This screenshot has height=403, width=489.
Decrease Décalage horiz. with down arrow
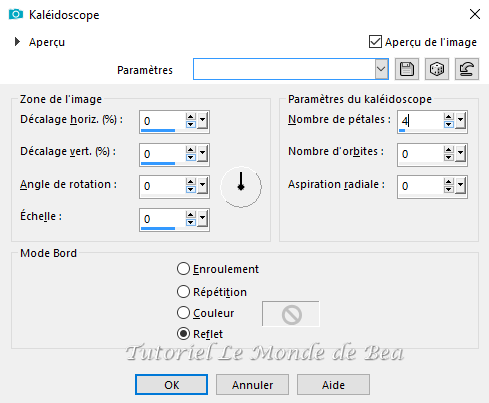(191, 124)
